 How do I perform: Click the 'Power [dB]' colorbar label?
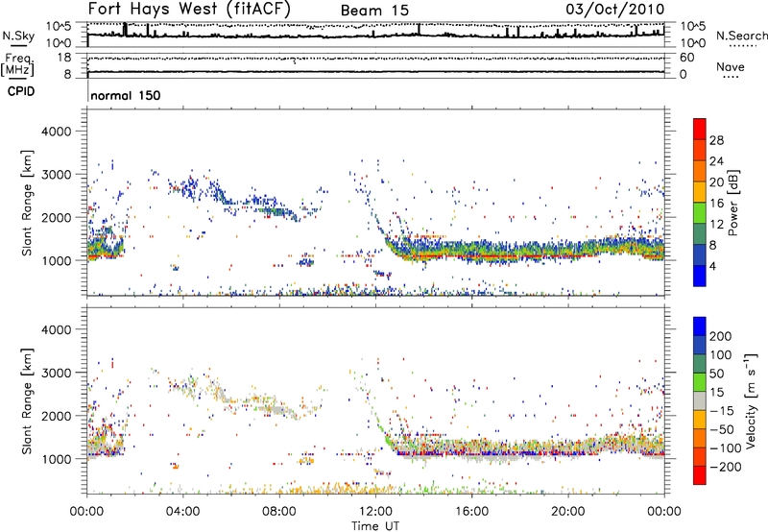coord(732,203)
